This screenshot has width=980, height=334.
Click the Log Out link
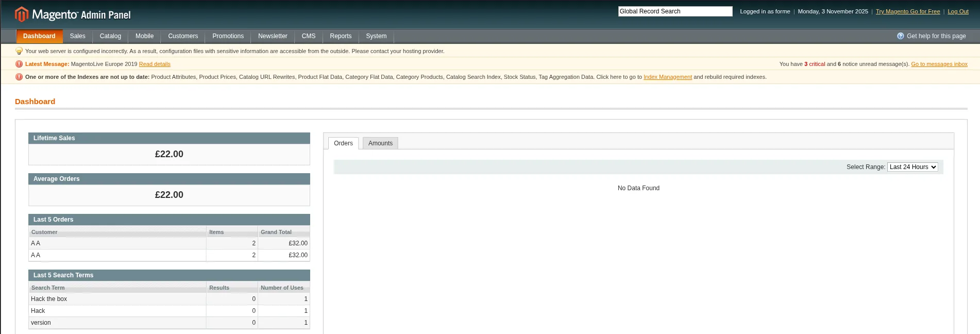coord(958,11)
